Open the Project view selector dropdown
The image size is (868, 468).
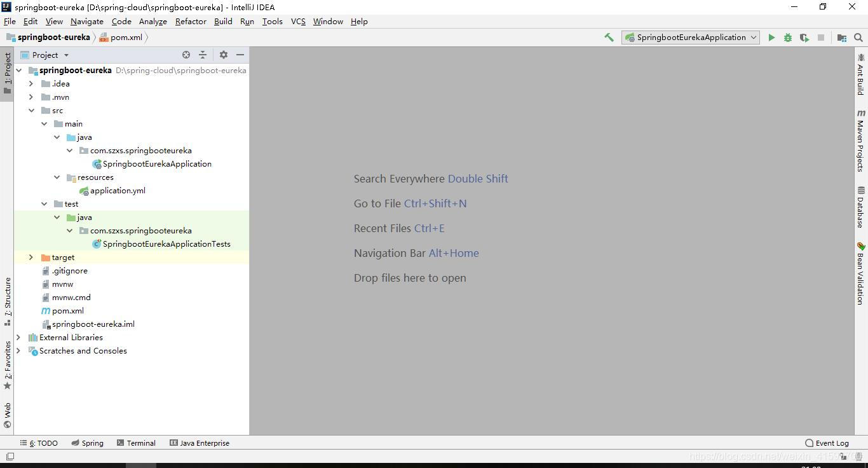[x=44, y=55]
